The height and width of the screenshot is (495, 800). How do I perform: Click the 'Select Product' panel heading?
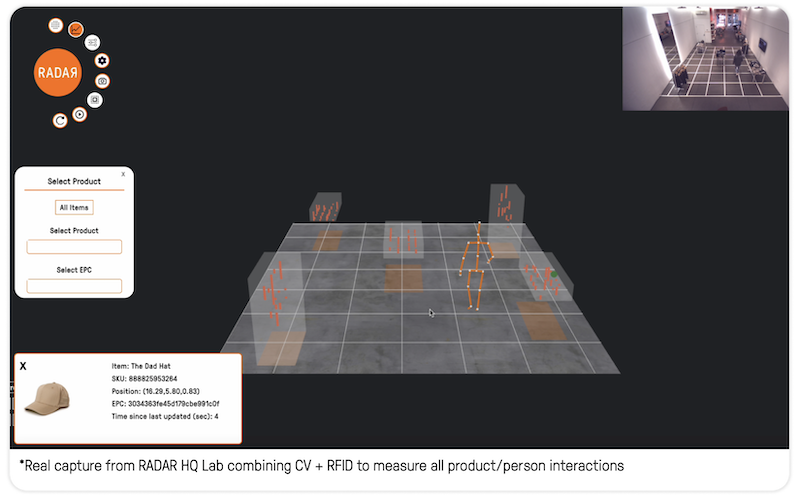point(74,181)
